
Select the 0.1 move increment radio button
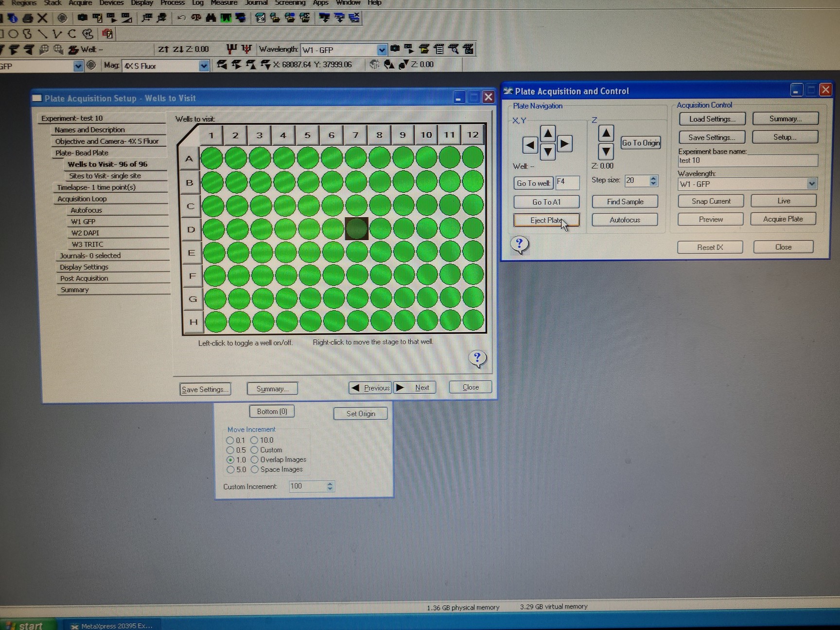coord(230,440)
